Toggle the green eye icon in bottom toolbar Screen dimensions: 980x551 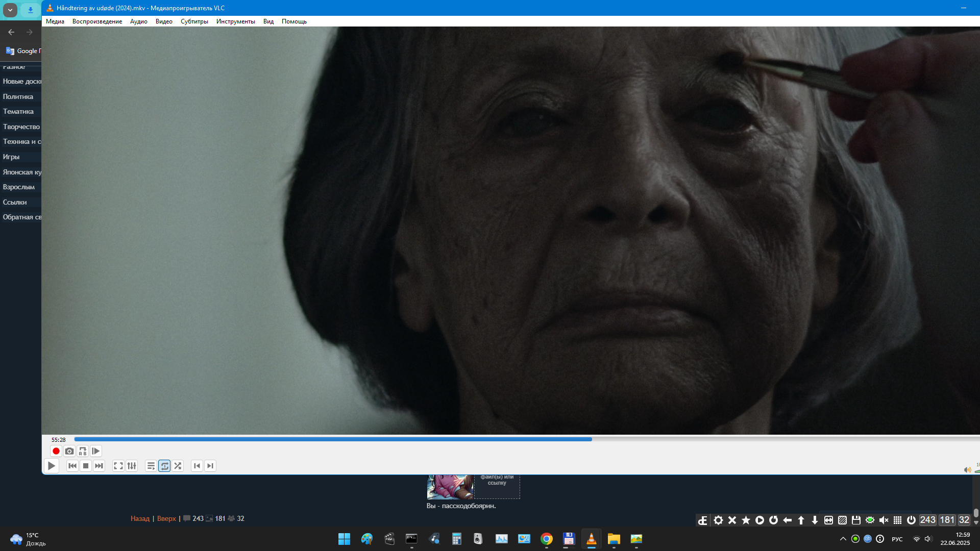click(870, 520)
